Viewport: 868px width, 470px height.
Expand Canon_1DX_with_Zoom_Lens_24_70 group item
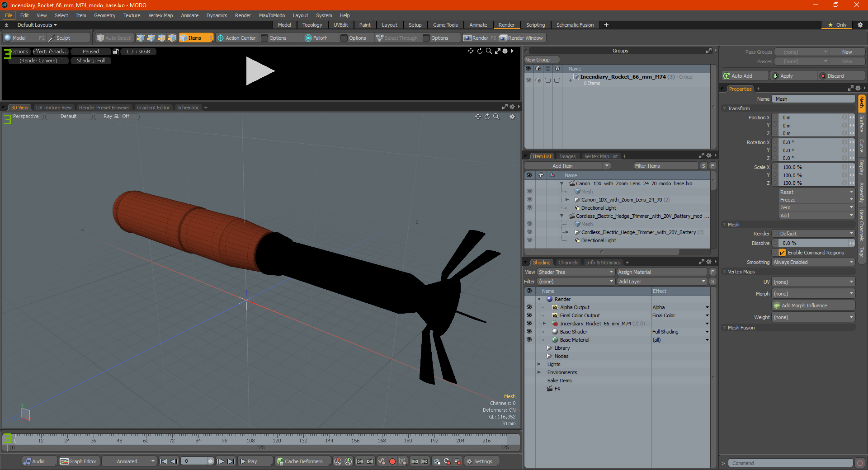click(x=567, y=200)
